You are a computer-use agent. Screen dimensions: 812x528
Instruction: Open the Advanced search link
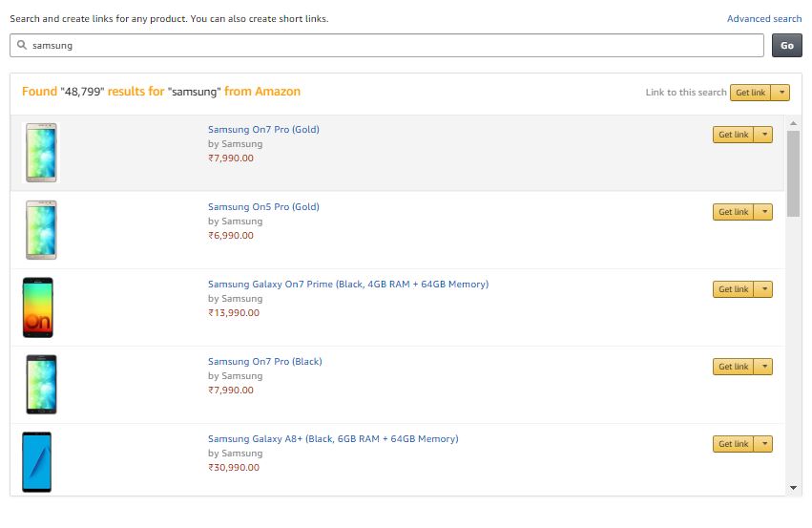coord(764,19)
